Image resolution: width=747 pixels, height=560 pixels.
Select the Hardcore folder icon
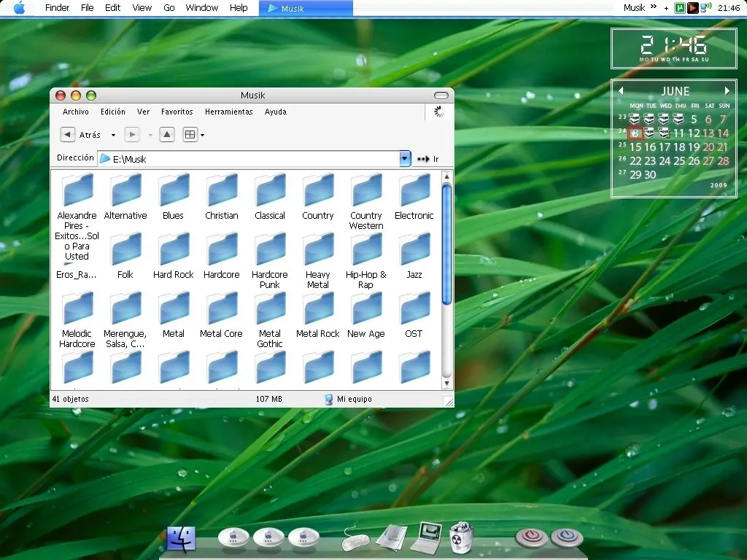tap(222, 249)
